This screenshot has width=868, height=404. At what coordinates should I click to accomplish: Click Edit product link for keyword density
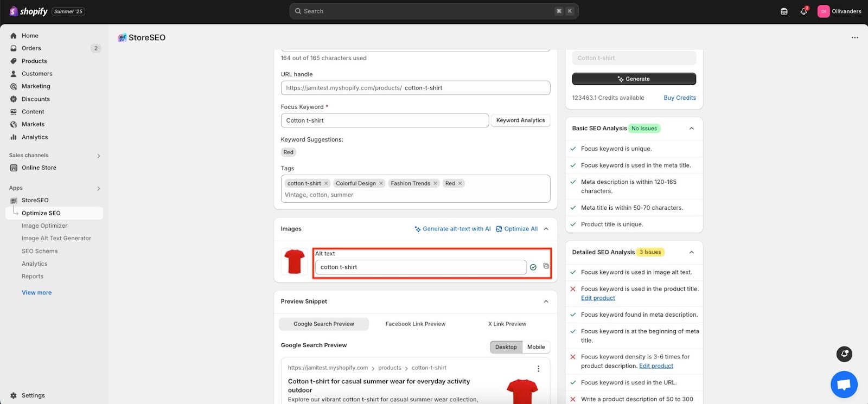pos(656,366)
